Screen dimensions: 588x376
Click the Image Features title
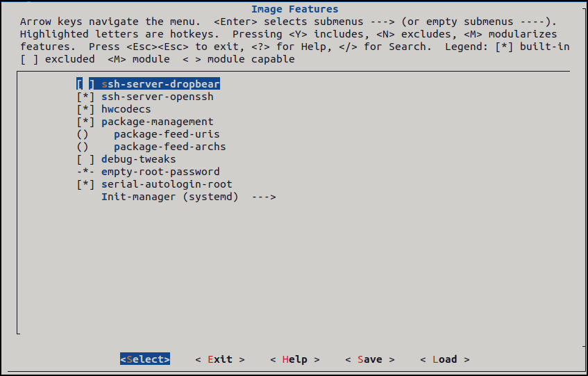coord(294,9)
